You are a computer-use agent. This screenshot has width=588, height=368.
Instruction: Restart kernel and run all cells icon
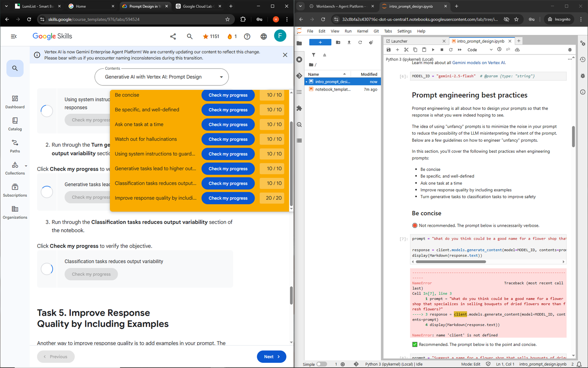pyautogui.click(x=459, y=50)
